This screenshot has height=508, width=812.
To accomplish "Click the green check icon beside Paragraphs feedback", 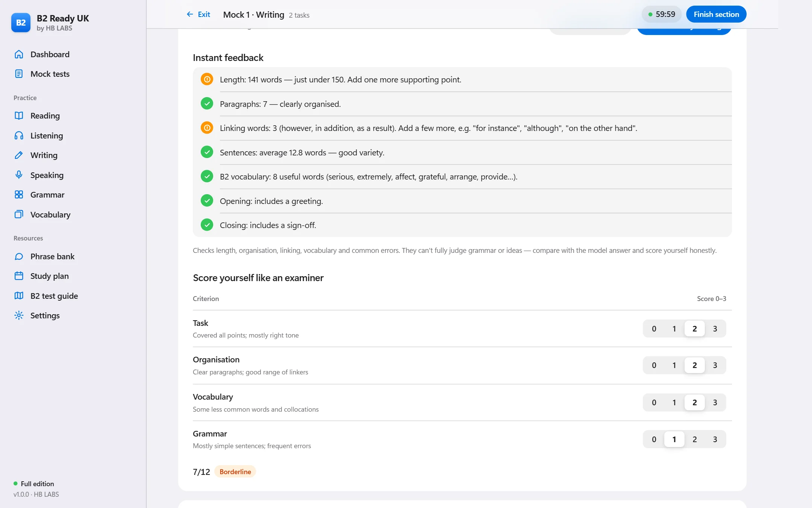I will [x=207, y=103].
